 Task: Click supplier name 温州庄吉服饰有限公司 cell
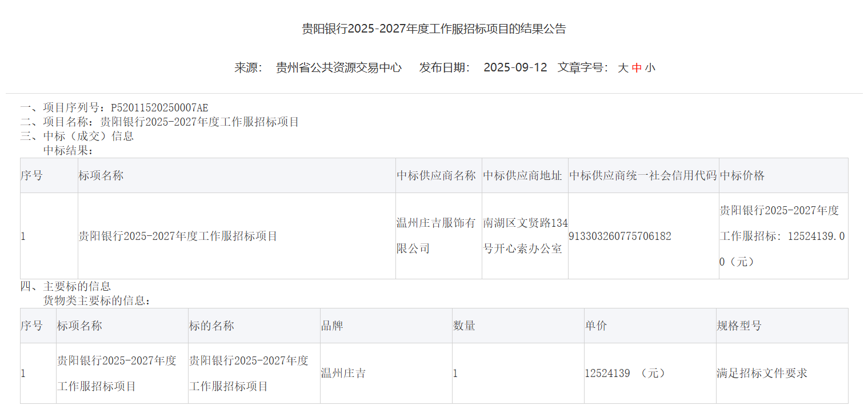point(437,236)
